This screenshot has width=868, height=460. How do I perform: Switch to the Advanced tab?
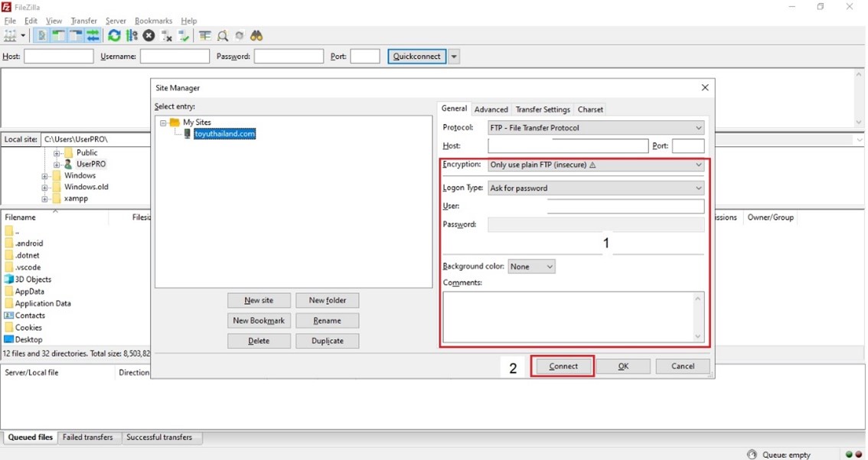coord(491,109)
